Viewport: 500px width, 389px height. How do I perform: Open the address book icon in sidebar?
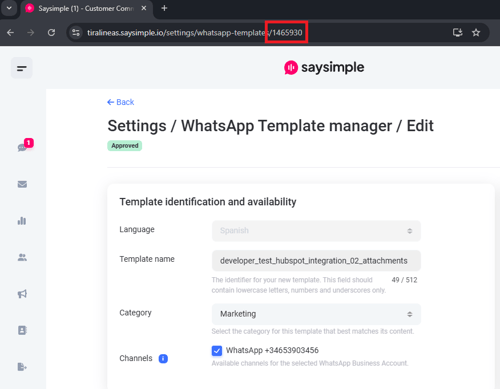(22, 330)
